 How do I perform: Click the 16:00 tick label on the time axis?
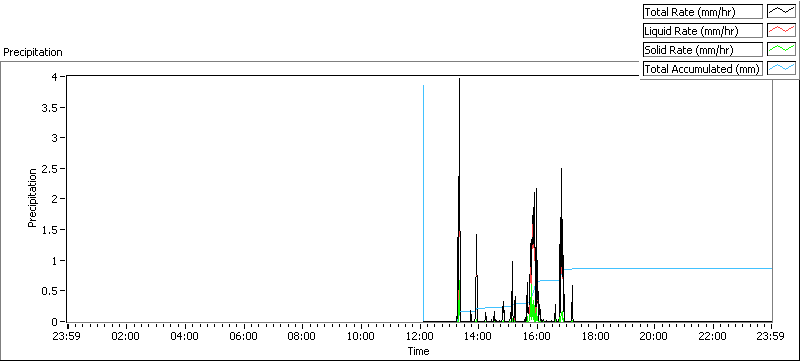click(x=537, y=336)
